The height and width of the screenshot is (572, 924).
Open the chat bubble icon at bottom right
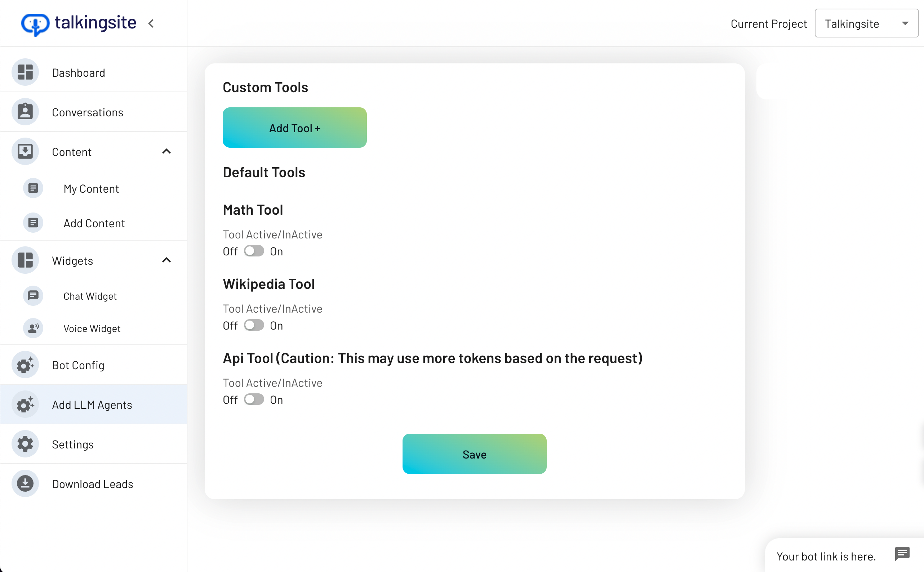click(x=902, y=554)
